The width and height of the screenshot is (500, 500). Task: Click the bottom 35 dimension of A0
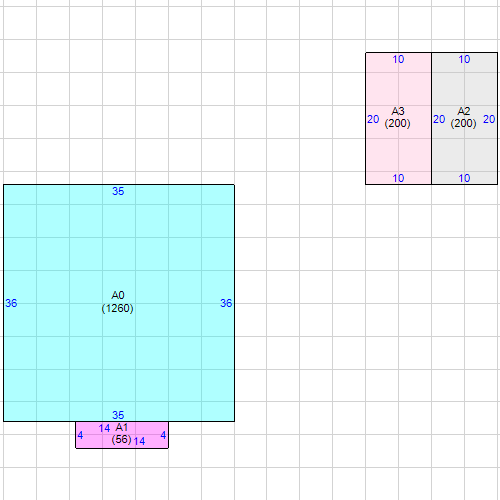[x=118, y=415]
